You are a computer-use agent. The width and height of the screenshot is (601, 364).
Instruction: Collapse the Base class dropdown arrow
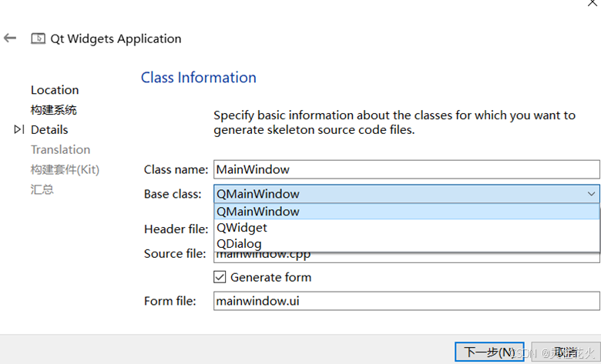coord(592,194)
